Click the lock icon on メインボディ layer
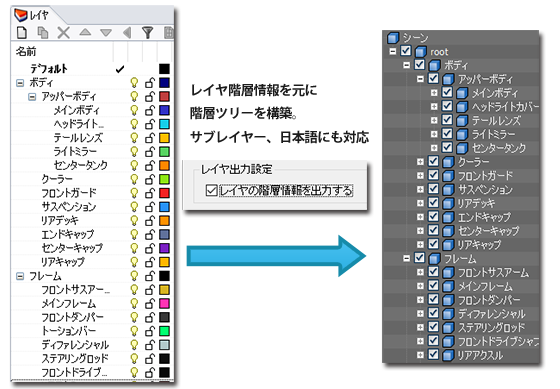The width and height of the screenshot is (560, 389). [150, 110]
